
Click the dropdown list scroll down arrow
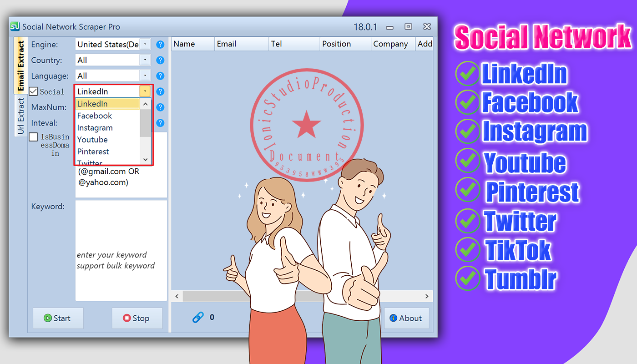146,159
